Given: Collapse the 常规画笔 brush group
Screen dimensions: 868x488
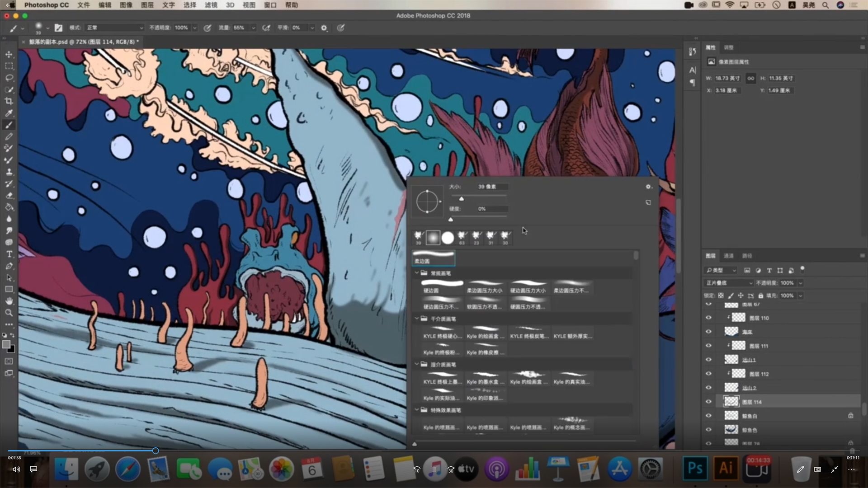Looking at the screenshot, I should pos(417,273).
